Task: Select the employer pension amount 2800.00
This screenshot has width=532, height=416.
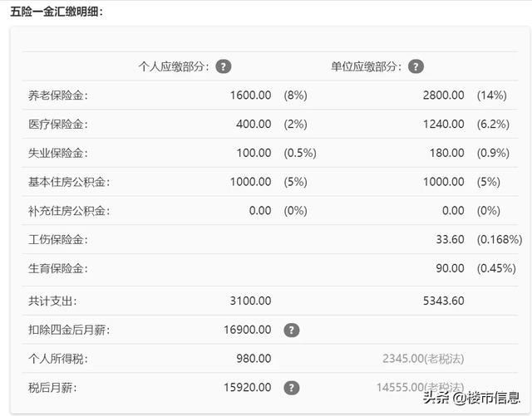Action: click(x=443, y=95)
